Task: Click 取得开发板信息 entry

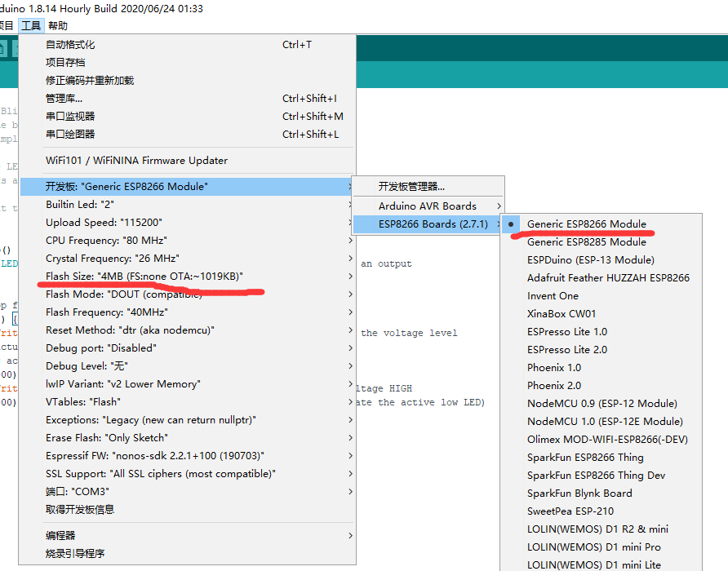Action: click(x=188, y=510)
